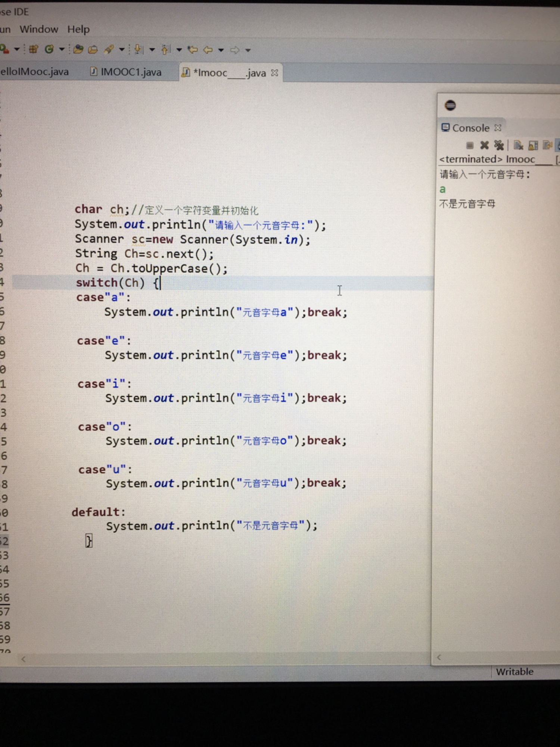Expand the New Java Class dropdown arrow
The image size is (560, 747).
[x=62, y=49]
